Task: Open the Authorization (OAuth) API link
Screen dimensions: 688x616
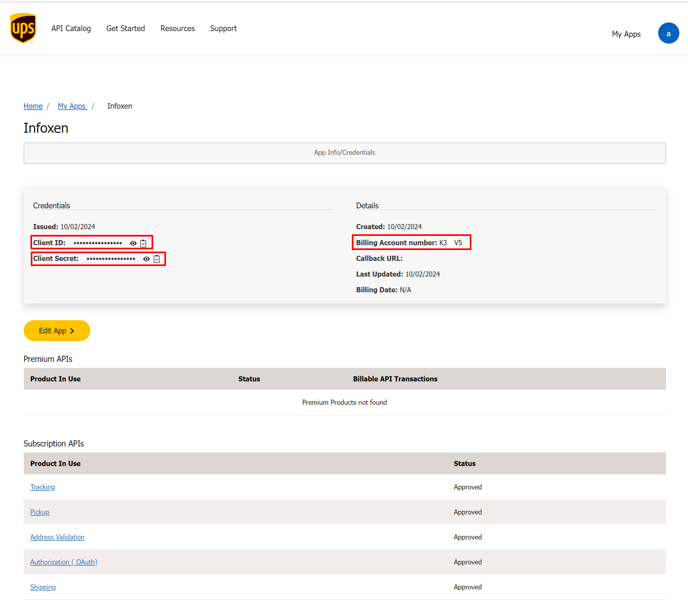Action: 64,562
